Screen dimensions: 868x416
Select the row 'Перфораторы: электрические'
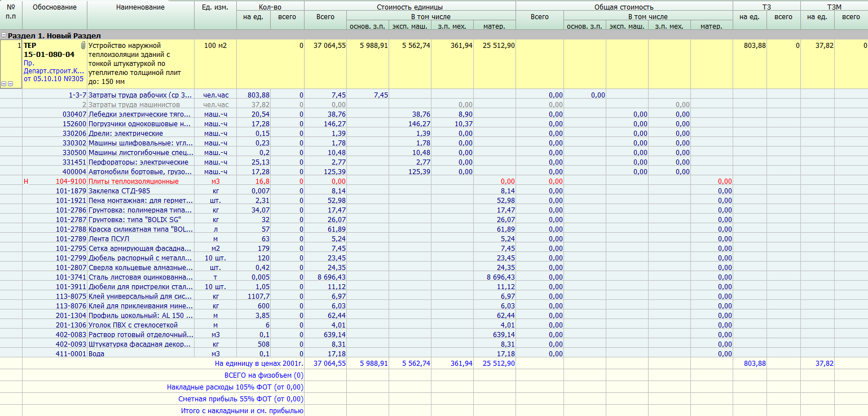click(x=434, y=162)
